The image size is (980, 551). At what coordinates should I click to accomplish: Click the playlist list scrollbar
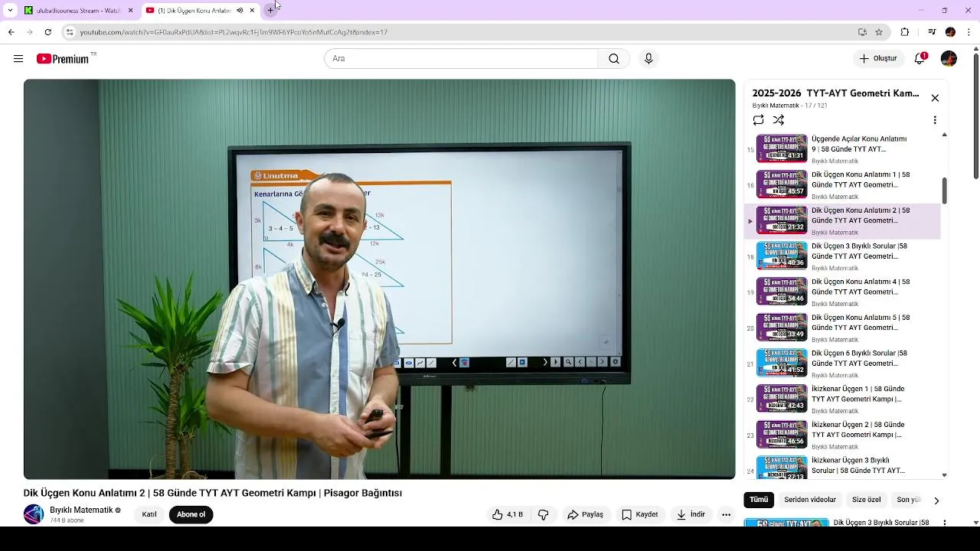(x=944, y=191)
